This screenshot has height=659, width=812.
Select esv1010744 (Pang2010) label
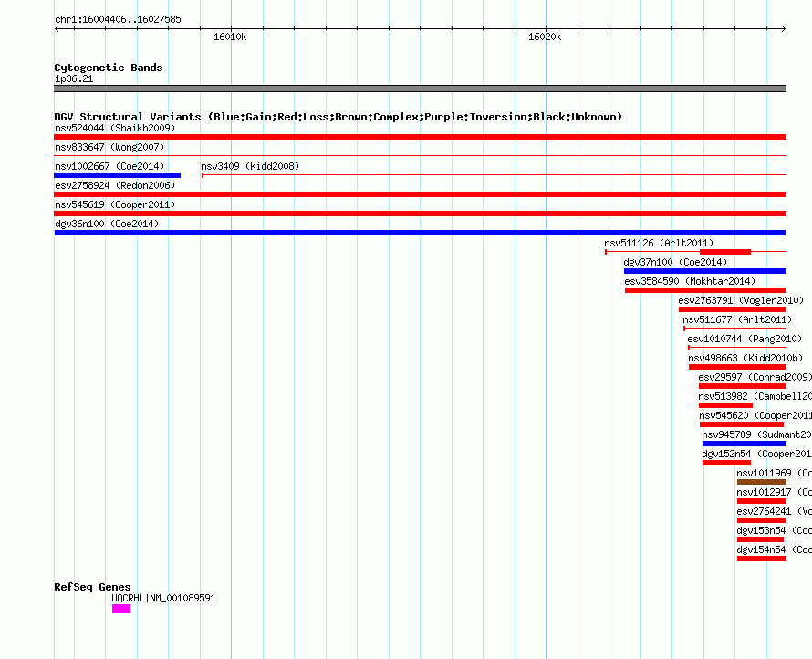[x=744, y=339]
